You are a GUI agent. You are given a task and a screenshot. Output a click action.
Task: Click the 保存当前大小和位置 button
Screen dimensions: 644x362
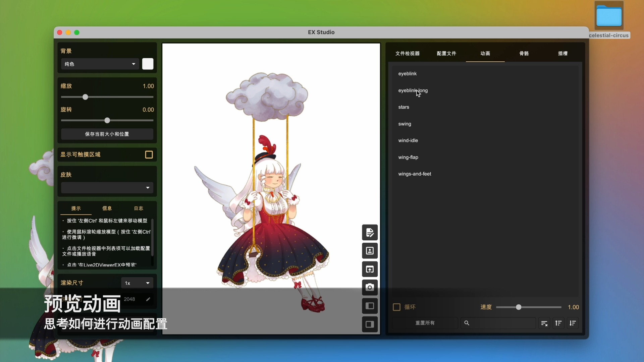tap(107, 134)
